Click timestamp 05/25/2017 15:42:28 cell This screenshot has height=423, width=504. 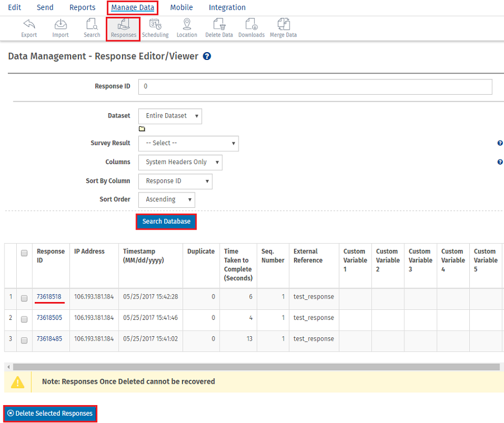(151, 296)
